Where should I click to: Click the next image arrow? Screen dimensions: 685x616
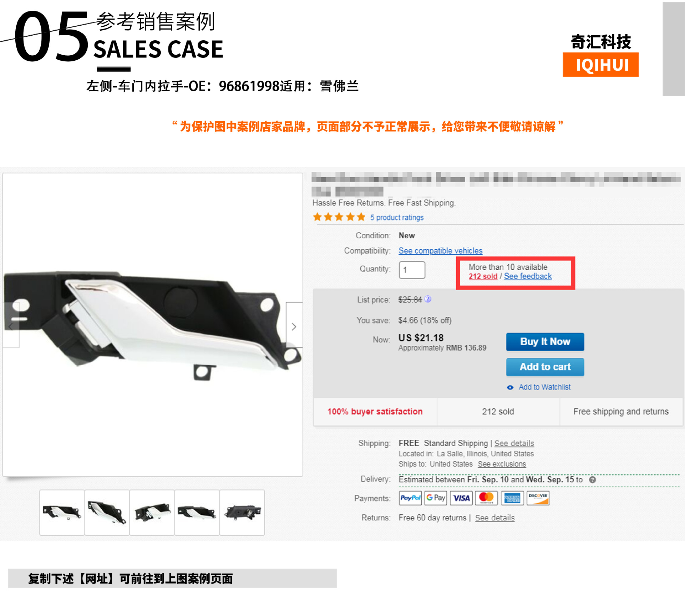tap(294, 325)
